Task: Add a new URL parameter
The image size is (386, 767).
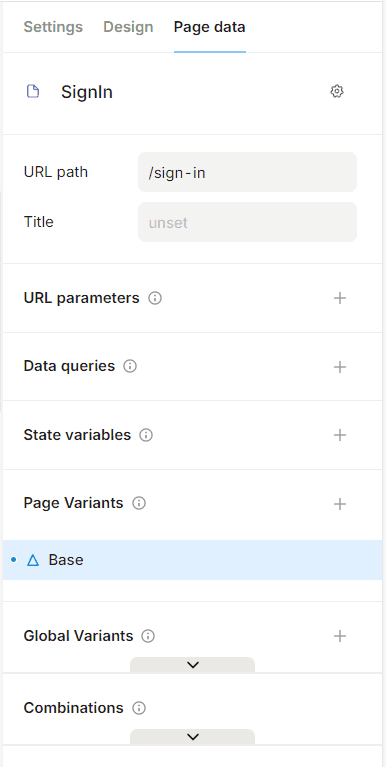Action: [340, 298]
